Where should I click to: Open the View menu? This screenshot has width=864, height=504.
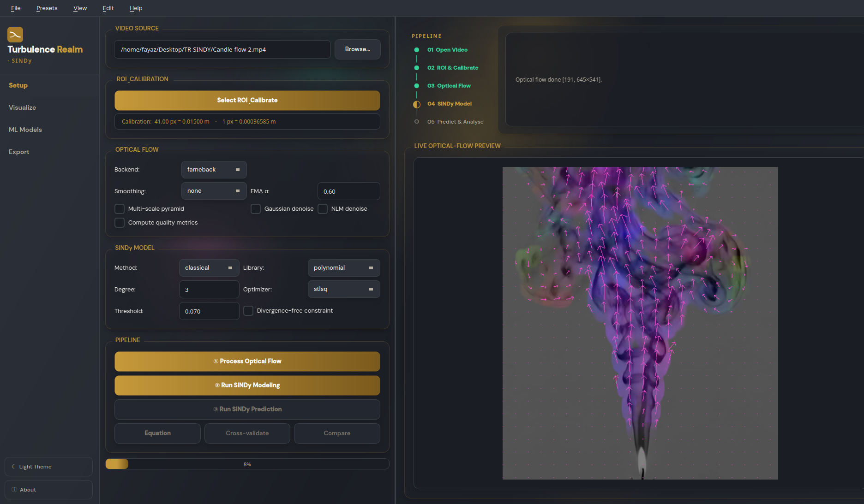pyautogui.click(x=80, y=8)
